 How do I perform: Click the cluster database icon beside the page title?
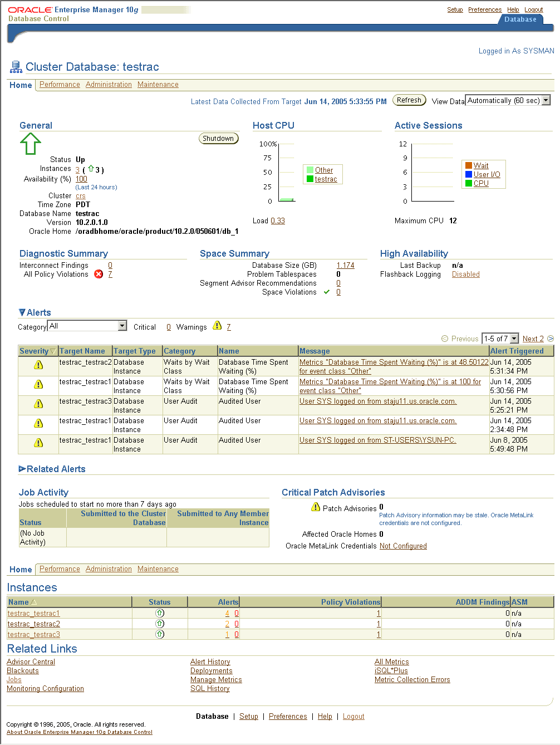(x=16, y=66)
